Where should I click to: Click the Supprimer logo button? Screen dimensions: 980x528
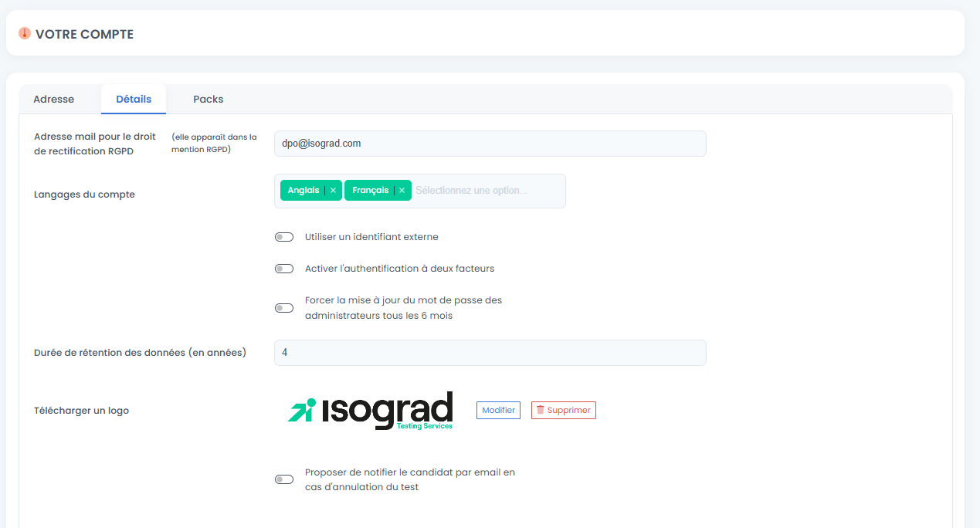(564, 410)
